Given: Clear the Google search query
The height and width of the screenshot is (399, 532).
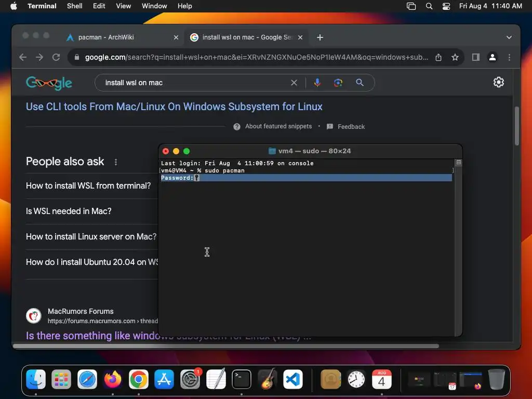Looking at the screenshot, I should click(294, 83).
